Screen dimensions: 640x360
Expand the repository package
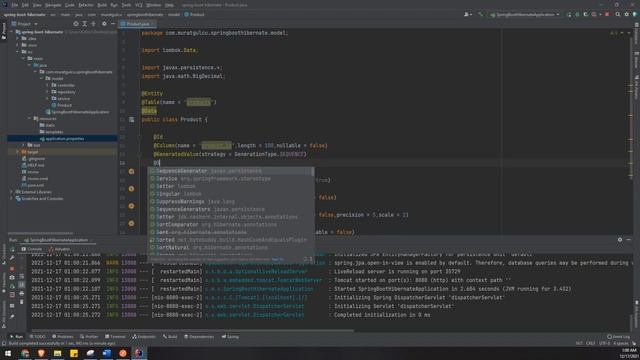coord(47,92)
